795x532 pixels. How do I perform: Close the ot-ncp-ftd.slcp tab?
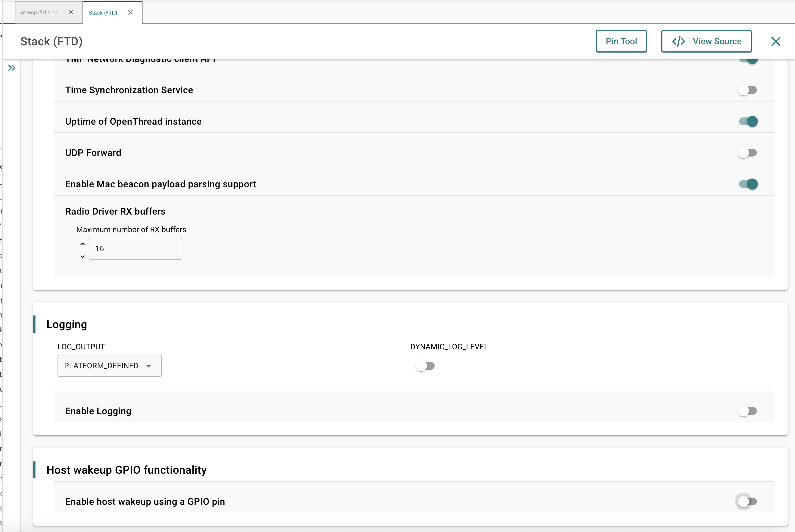pyautogui.click(x=71, y=12)
